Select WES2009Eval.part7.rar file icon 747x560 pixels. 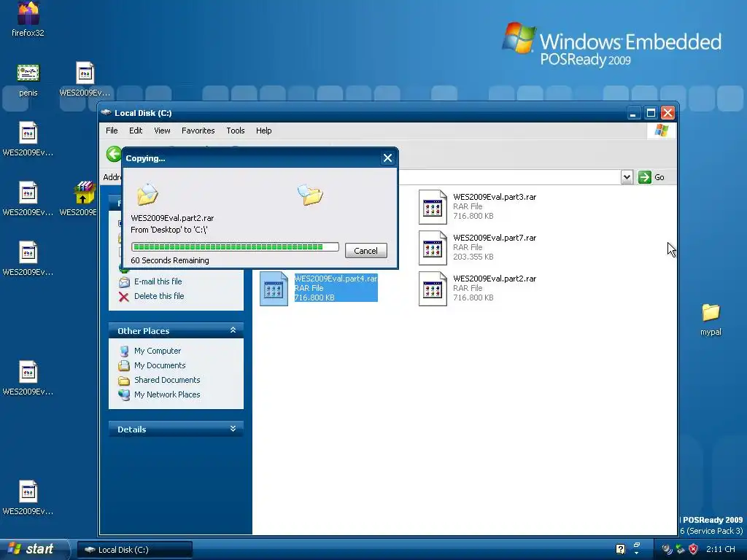coord(433,248)
